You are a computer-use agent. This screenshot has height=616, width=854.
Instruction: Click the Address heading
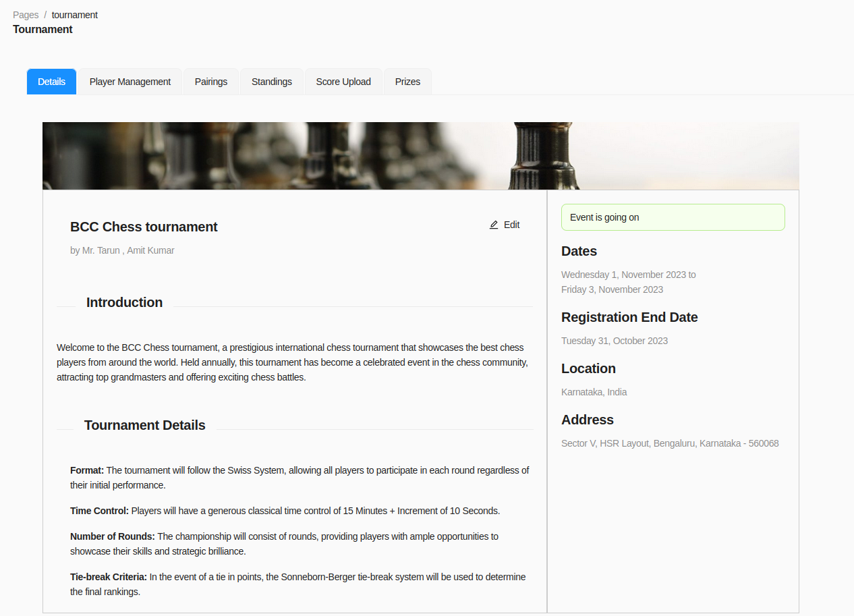point(588,420)
